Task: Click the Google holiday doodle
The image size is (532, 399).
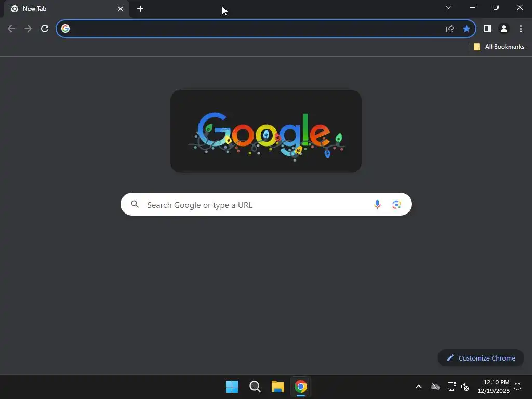Action: (266, 131)
